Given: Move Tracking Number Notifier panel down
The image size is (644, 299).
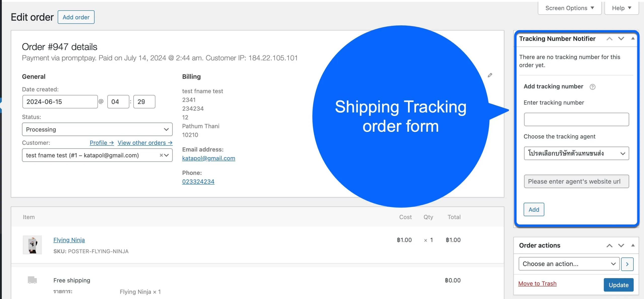Looking at the screenshot, I should (621, 39).
